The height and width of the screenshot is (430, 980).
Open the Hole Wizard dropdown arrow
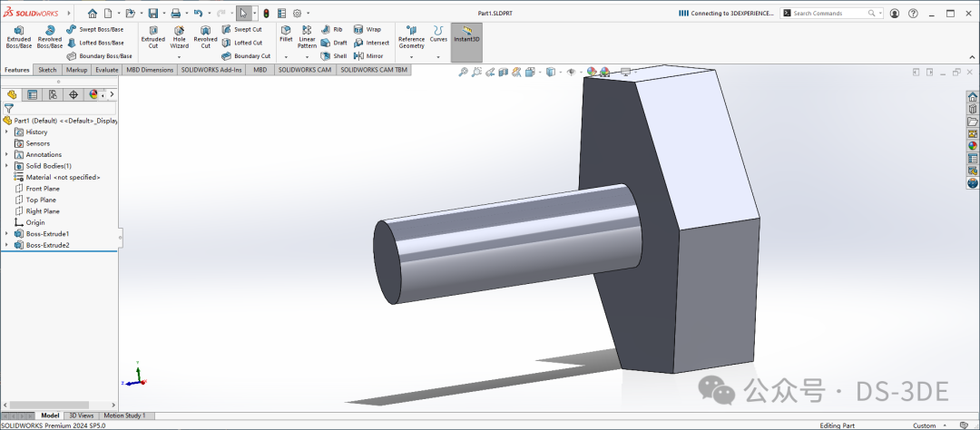180,57
